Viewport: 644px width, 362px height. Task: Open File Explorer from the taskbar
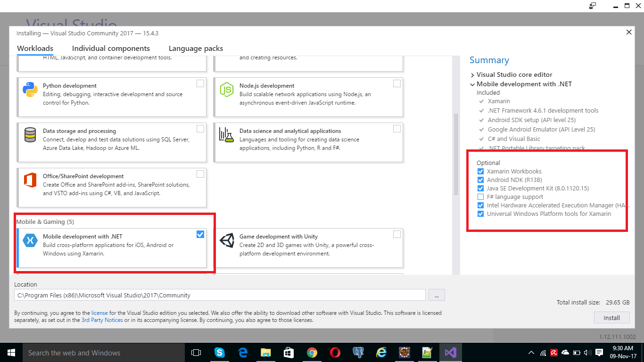pyautogui.click(x=266, y=353)
